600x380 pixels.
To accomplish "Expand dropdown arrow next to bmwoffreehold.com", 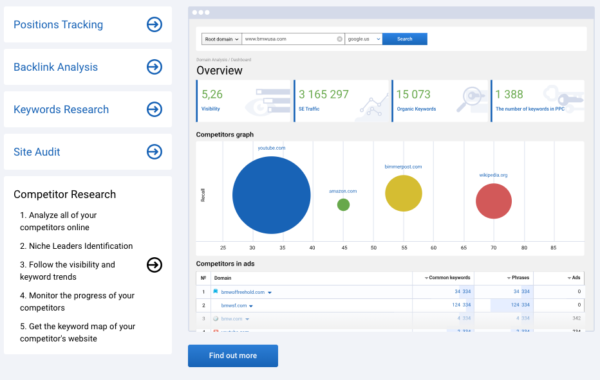I will (x=270, y=292).
